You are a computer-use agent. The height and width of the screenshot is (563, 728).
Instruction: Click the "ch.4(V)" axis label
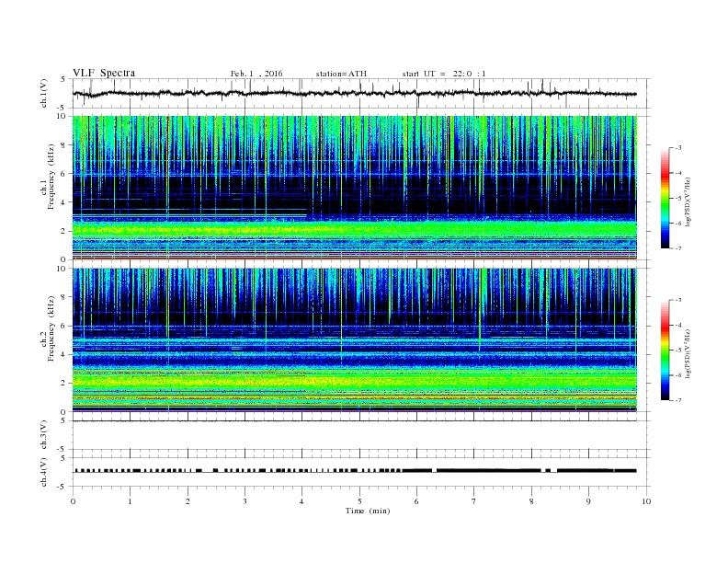tap(44, 472)
